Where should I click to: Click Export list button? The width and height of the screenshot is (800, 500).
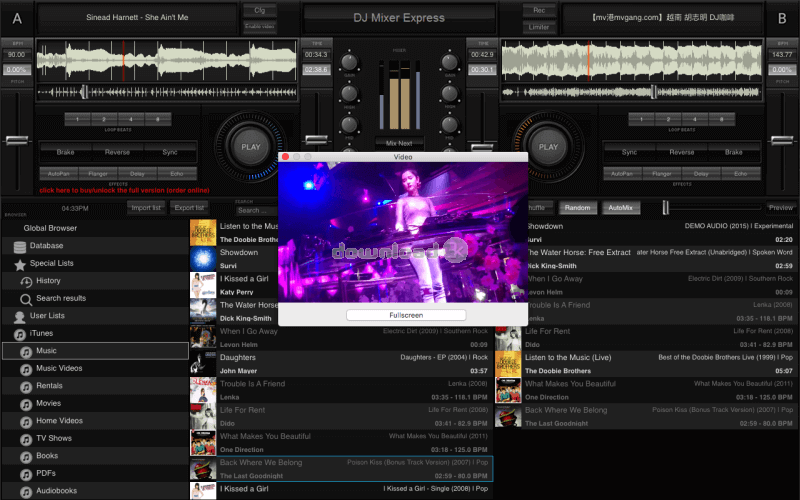189,208
